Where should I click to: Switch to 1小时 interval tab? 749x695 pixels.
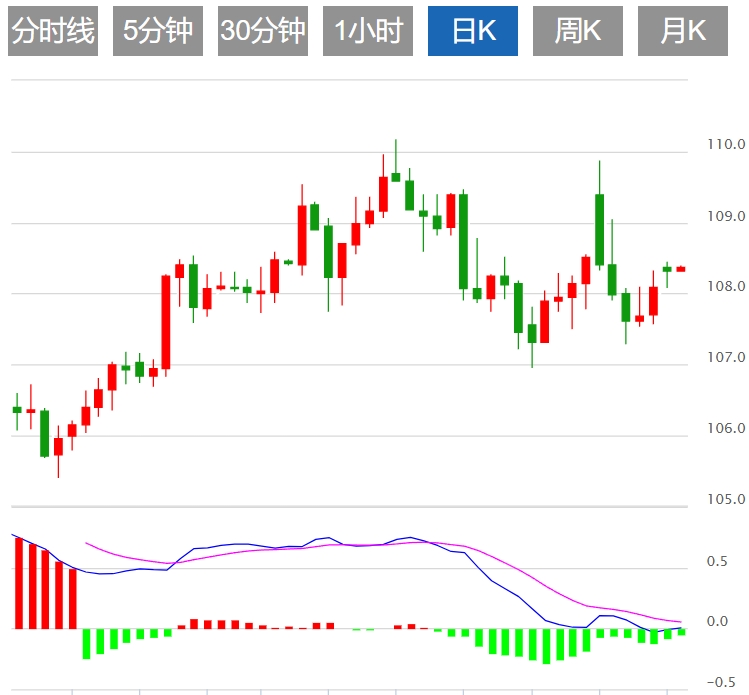pyautogui.click(x=368, y=31)
